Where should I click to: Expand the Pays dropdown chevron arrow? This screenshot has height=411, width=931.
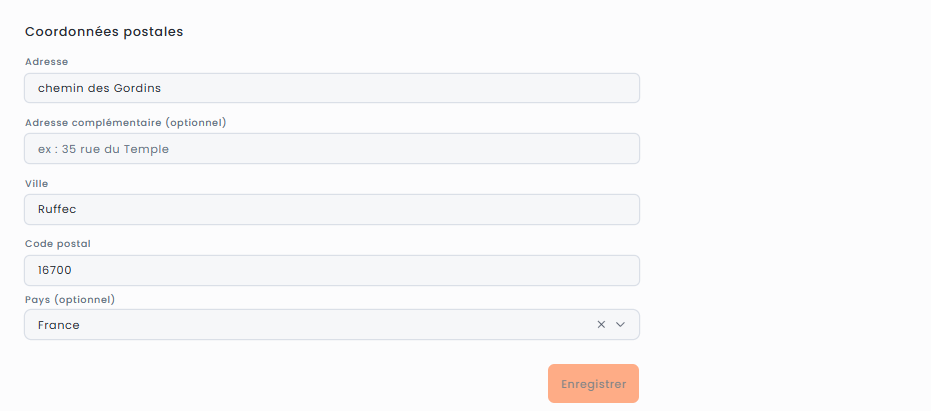(x=620, y=325)
